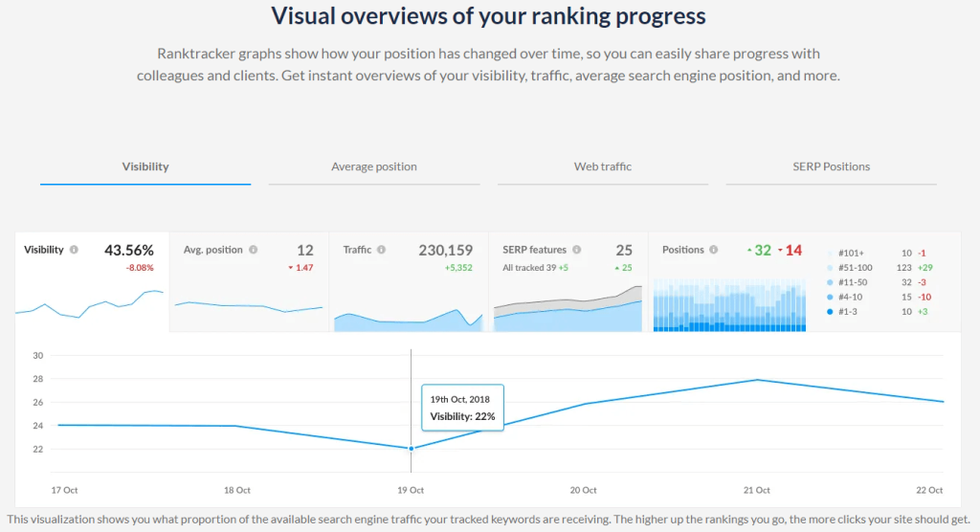Click the 19 Oct data point on chart
Image resolution: width=980 pixels, height=532 pixels.
point(412,448)
